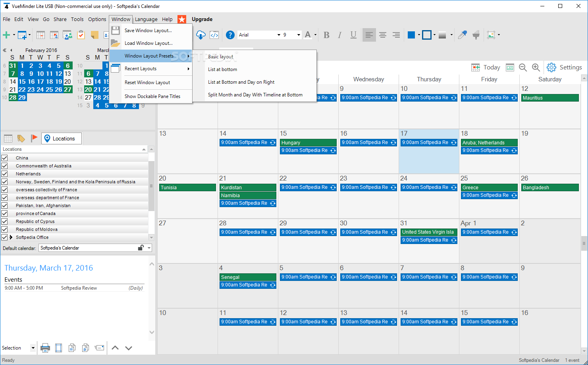
Task: Uncheck the province of Canada checkbox
Action: [x=5, y=213]
